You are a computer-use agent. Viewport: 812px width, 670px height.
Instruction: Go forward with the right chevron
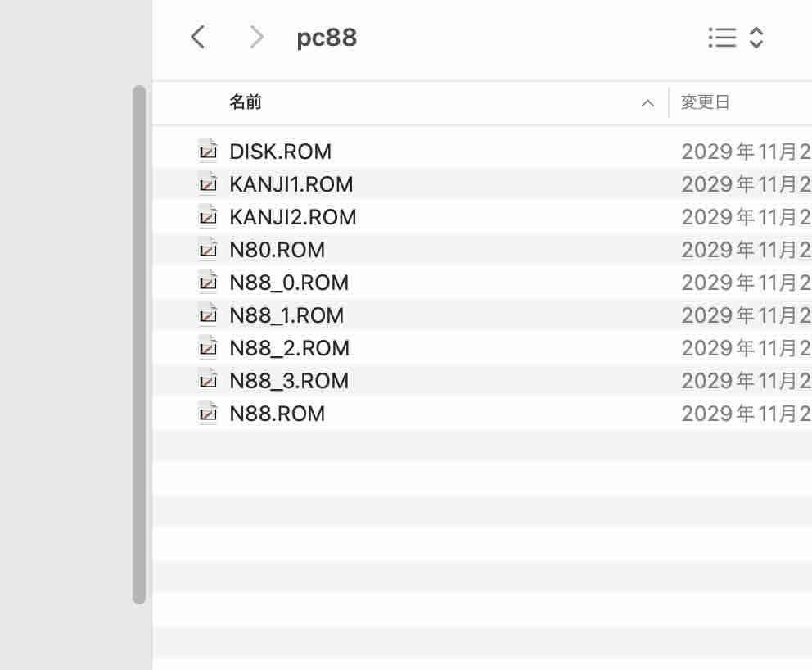pos(256,38)
